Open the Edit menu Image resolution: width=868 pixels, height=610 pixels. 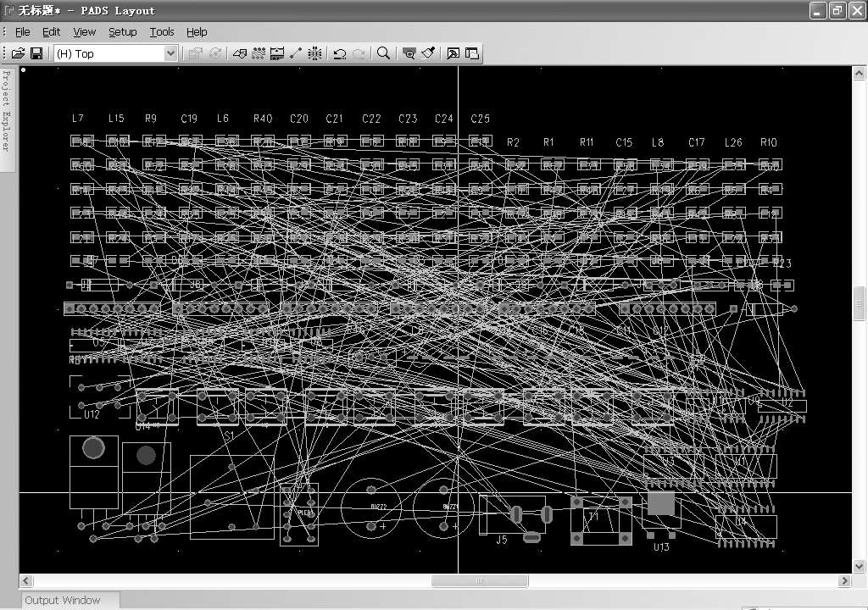51,32
